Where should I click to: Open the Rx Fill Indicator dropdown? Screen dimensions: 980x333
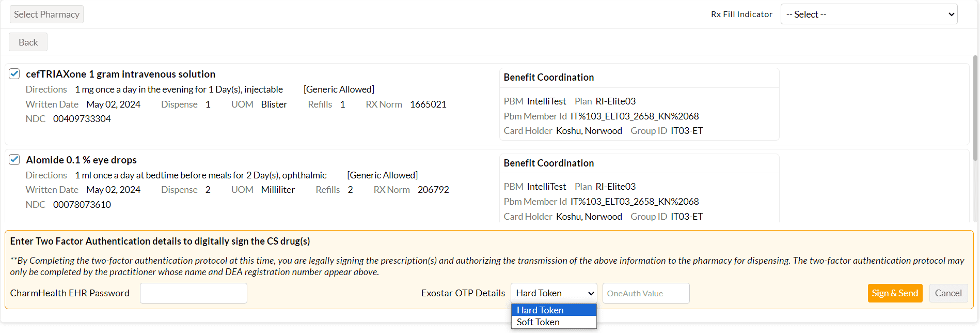coord(868,14)
